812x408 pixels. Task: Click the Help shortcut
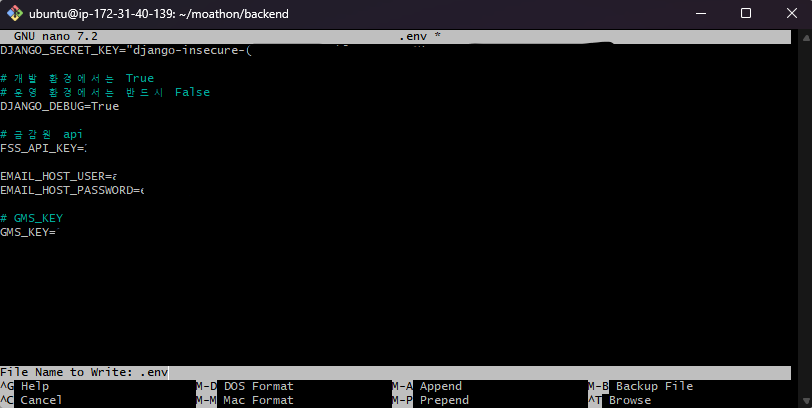coord(34,386)
